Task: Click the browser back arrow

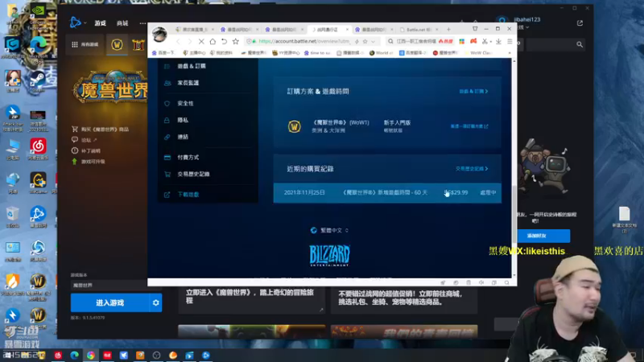Action: (x=178, y=42)
